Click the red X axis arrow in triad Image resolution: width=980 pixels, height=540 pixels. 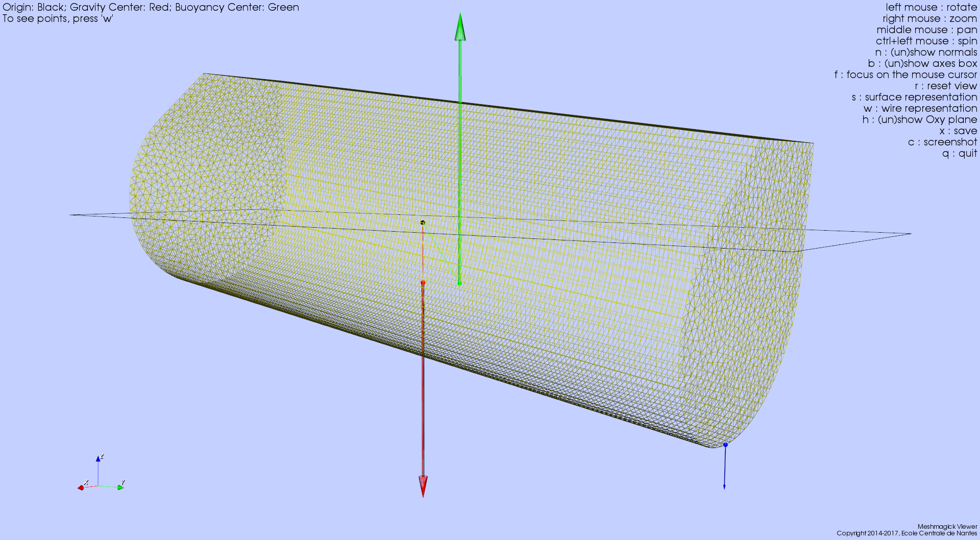[81, 488]
